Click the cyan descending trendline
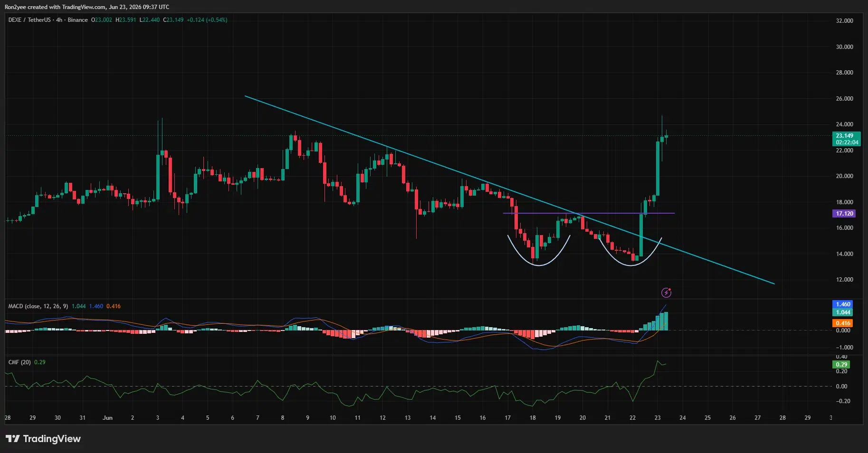868x453 pixels. tap(509, 190)
